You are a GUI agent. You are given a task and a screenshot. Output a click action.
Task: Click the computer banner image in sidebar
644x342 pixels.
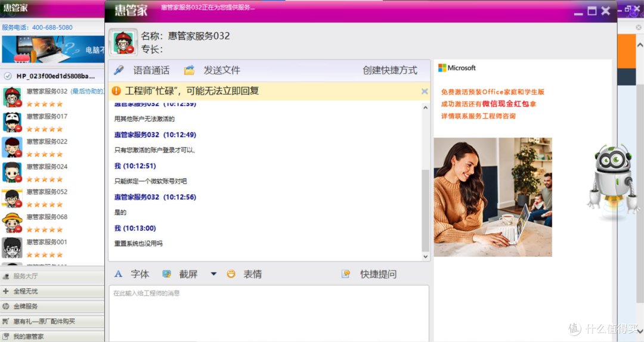point(53,49)
